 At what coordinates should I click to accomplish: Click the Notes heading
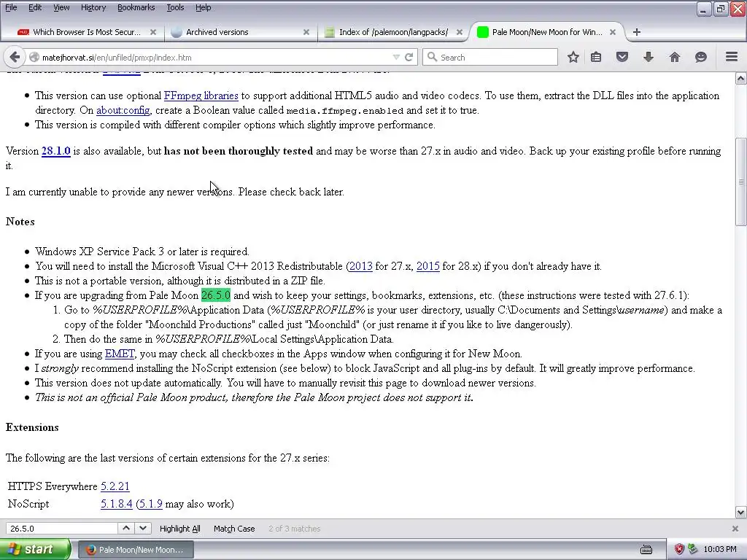point(20,222)
